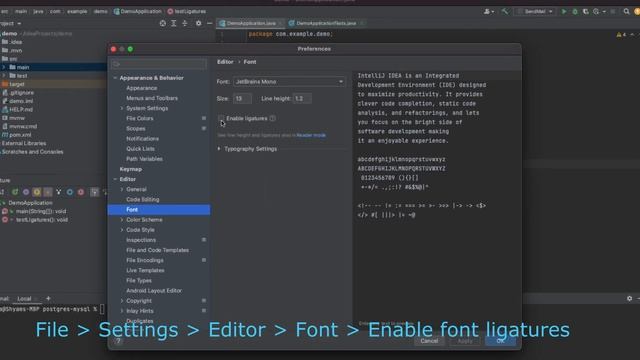Click the DemoApplication breadcrumb in navigation bar
The width and height of the screenshot is (640, 360).
(x=137, y=11)
